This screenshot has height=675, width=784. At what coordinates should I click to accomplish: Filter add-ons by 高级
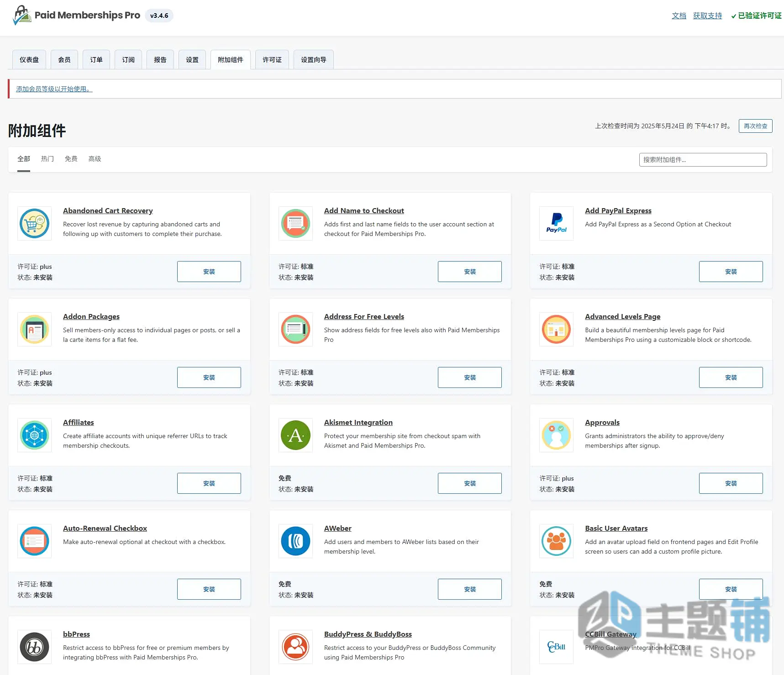tap(95, 159)
